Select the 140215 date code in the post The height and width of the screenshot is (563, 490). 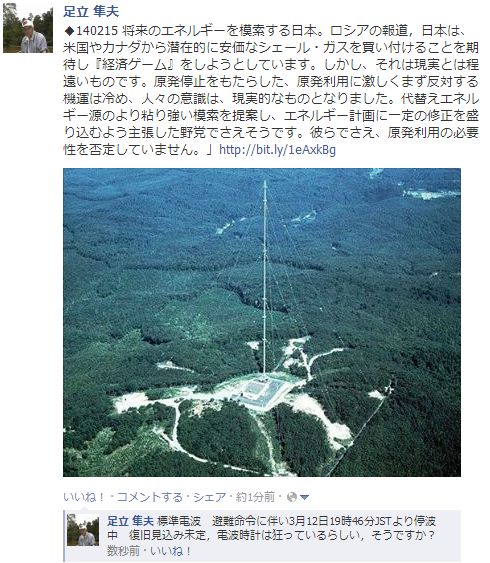(97, 31)
